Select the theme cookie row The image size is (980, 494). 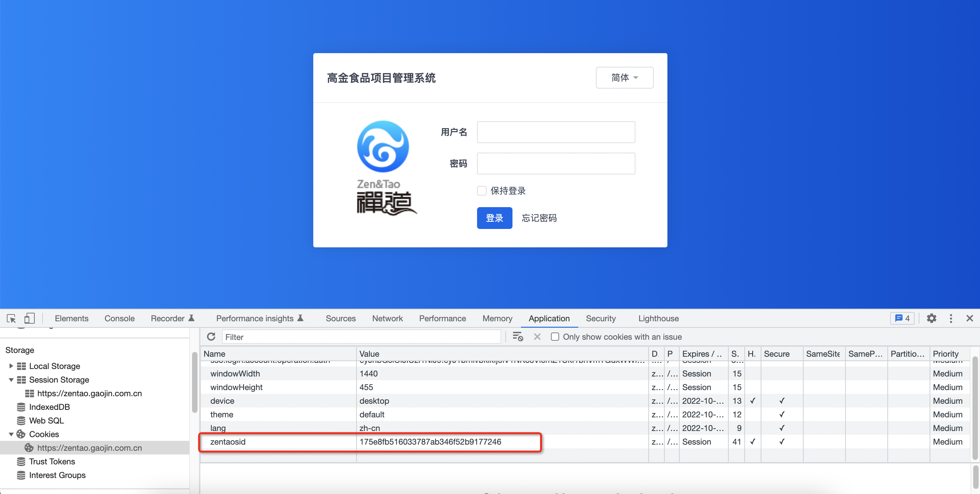[585, 415]
